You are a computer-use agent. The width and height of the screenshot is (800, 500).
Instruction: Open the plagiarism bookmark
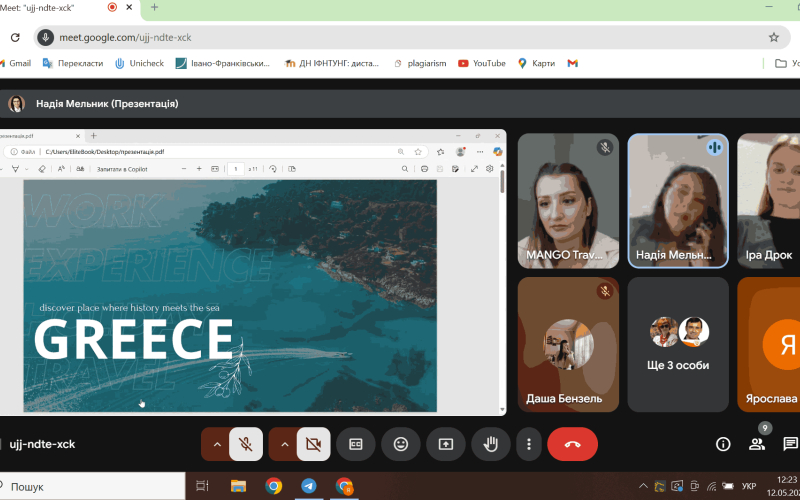[x=420, y=63]
